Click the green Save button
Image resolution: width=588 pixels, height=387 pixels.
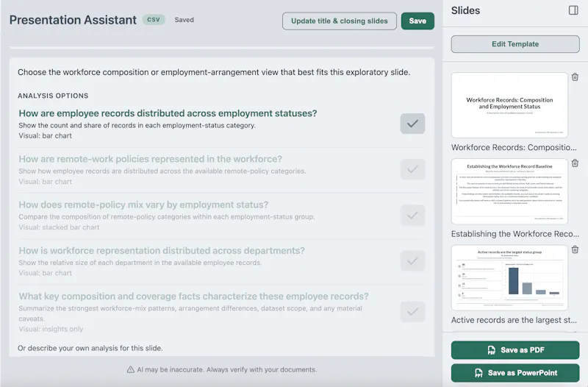click(417, 21)
